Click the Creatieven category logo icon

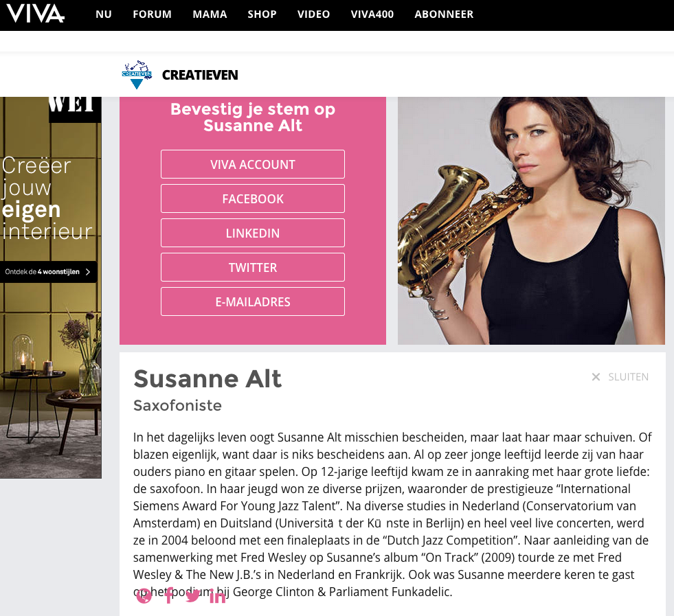[137, 74]
